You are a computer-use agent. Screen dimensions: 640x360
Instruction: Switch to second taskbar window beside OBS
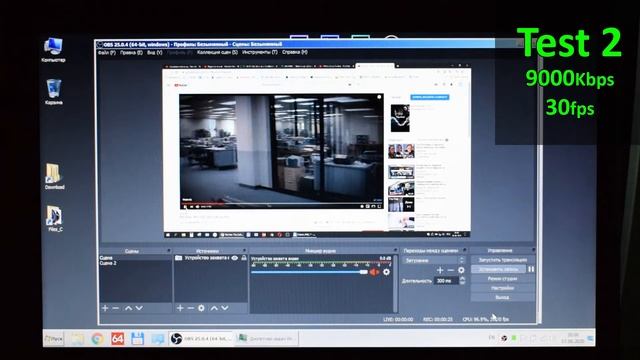tap(267, 339)
